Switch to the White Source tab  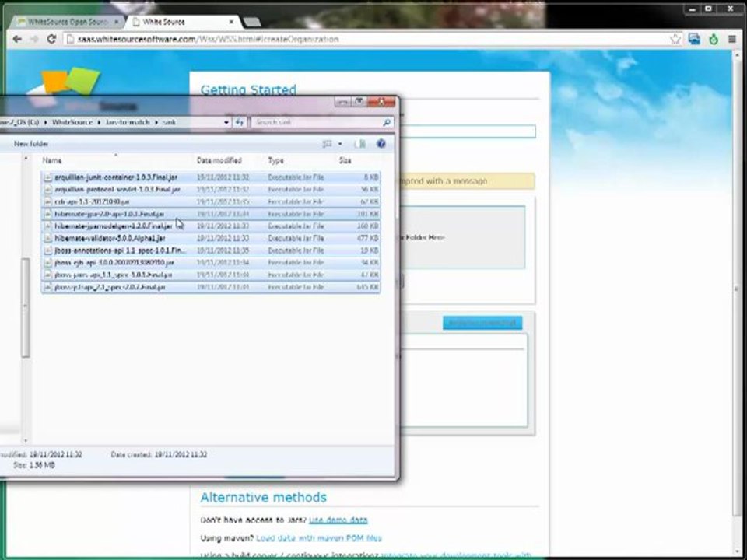[x=184, y=22]
